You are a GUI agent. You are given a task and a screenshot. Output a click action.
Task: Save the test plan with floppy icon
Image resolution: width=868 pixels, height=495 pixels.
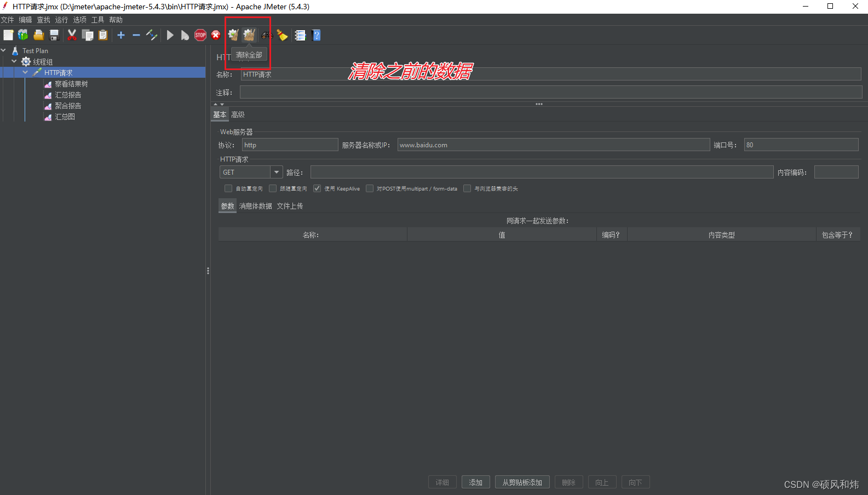point(54,35)
